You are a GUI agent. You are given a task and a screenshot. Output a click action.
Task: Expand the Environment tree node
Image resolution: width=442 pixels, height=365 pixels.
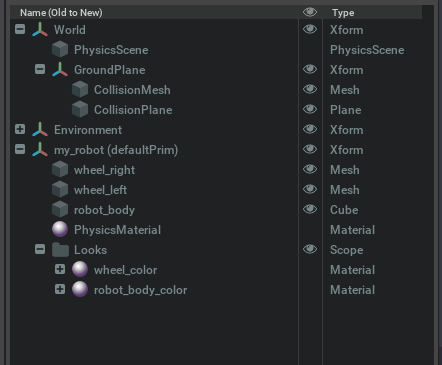(x=20, y=129)
